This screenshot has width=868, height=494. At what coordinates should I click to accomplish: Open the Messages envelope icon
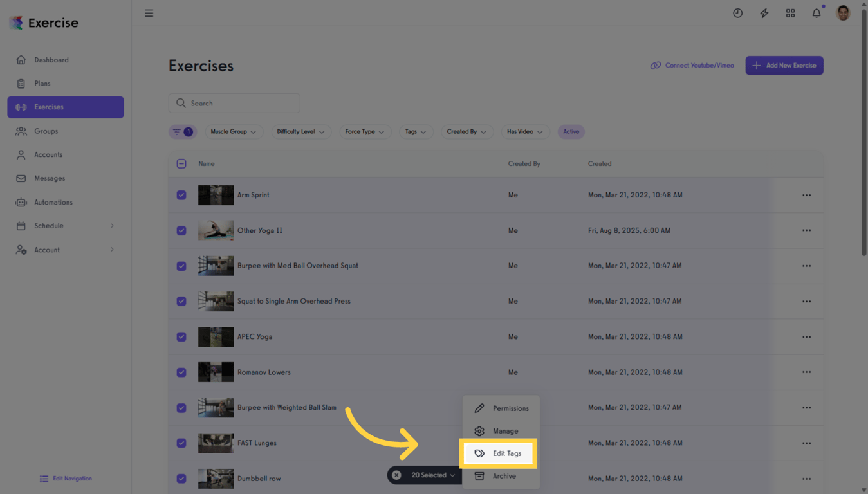click(21, 178)
